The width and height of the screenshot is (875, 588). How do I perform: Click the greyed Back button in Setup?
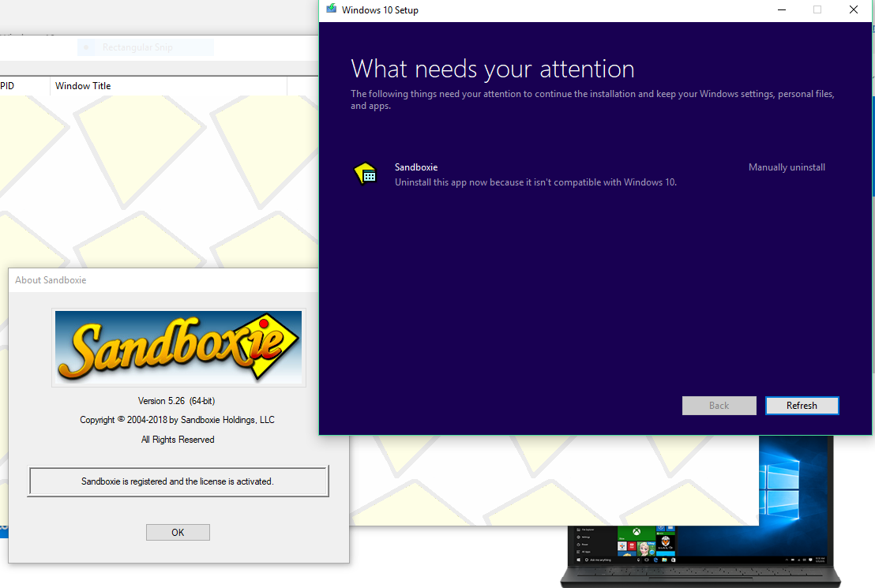(719, 406)
